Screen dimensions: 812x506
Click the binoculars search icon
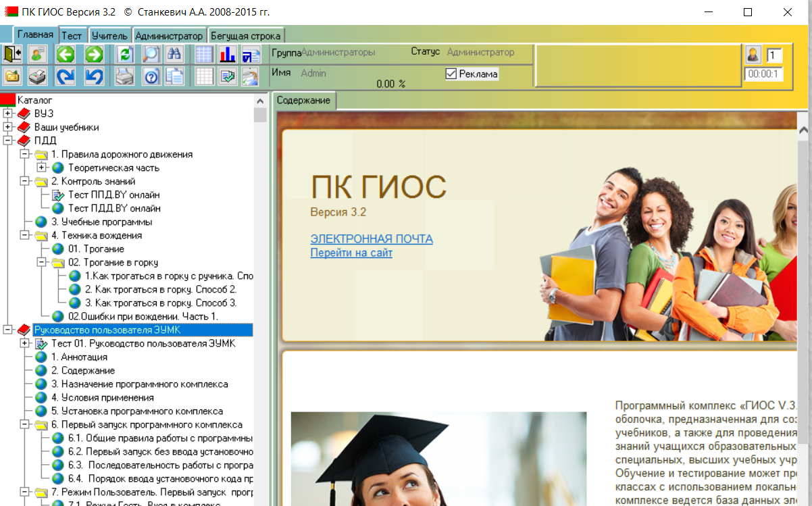point(174,54)
